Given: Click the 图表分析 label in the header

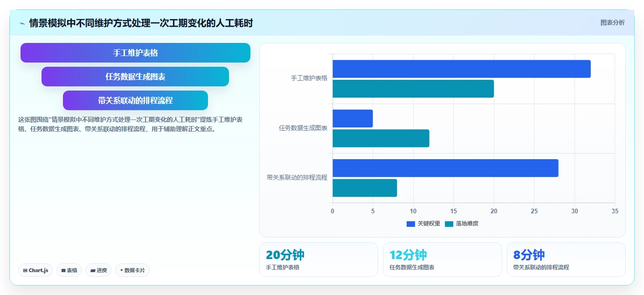Looking at the screenshot, I should pos(612,23).
